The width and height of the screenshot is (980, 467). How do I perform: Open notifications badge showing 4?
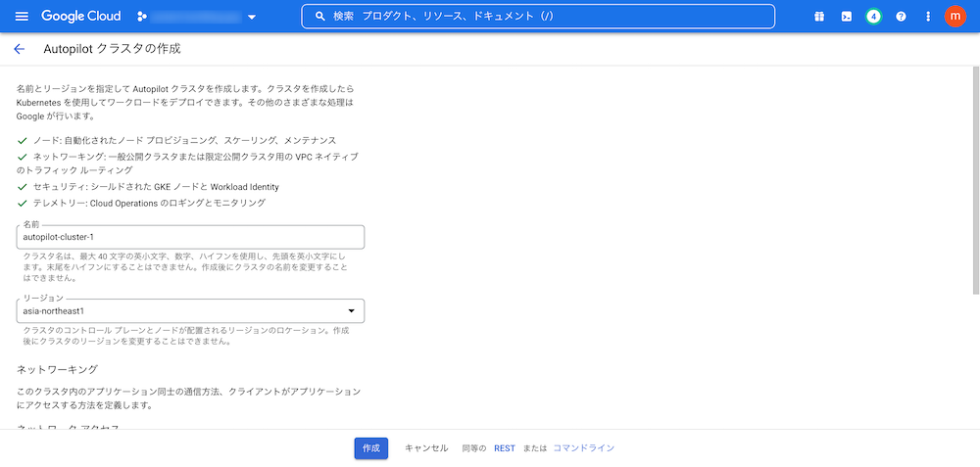coord(873,17)
